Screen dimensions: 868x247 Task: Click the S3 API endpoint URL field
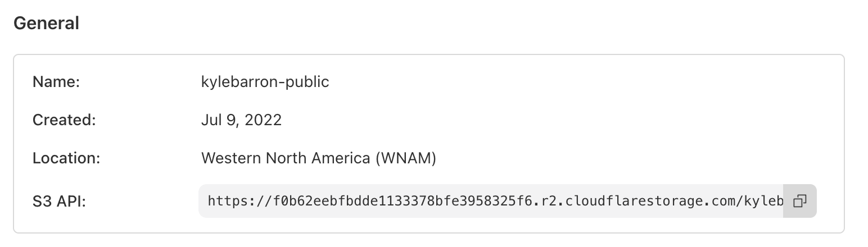[490, 201]
